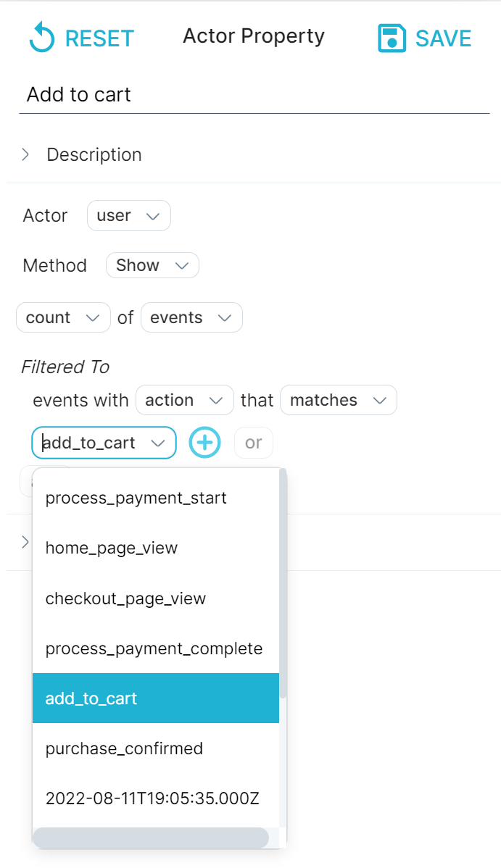Click the plus icon to add a value
The width and height of the screenshot is (501, 868).
(205, 442)
